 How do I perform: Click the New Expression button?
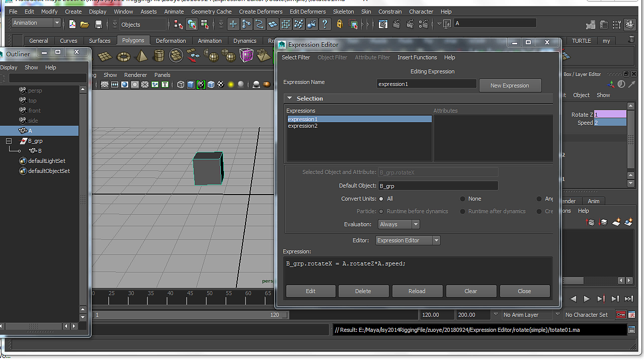510,85
